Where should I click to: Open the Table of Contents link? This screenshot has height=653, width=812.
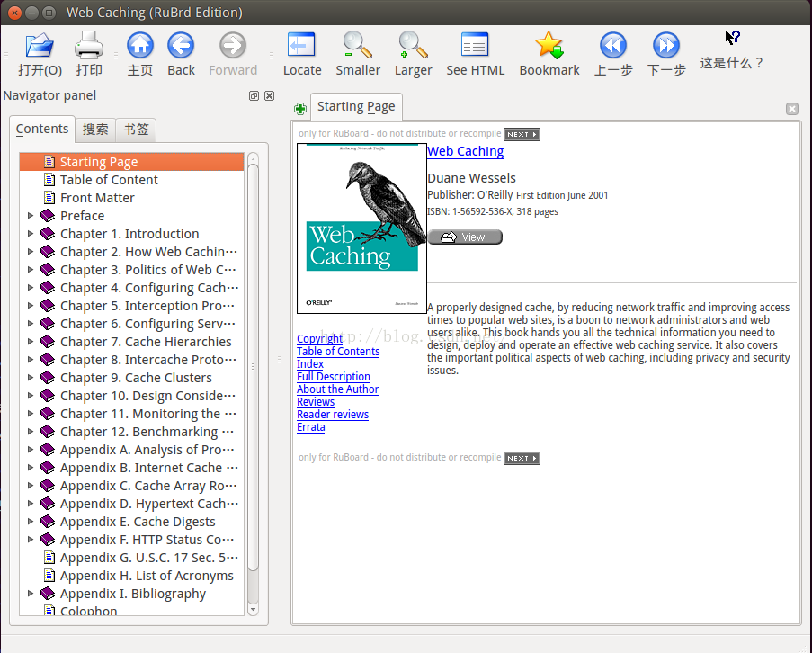tap(338, 351)
